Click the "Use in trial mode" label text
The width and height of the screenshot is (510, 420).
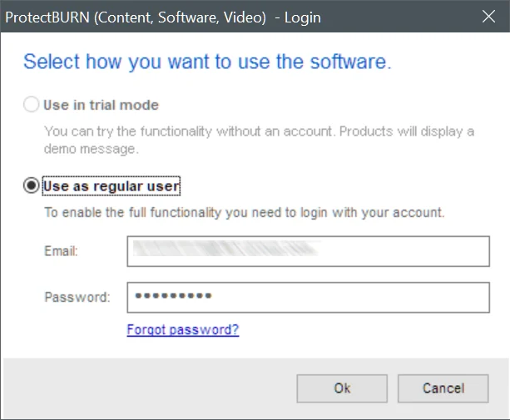click(x=102, y=105)
